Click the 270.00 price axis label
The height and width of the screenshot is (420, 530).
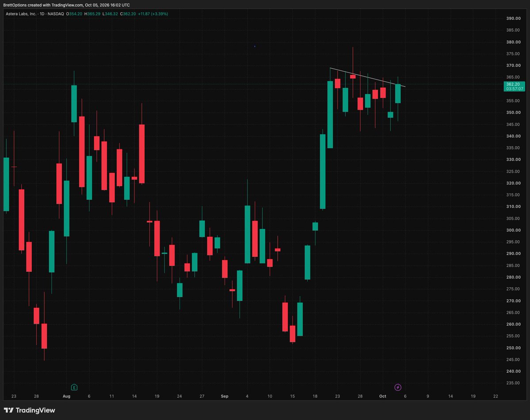(513, 301)
